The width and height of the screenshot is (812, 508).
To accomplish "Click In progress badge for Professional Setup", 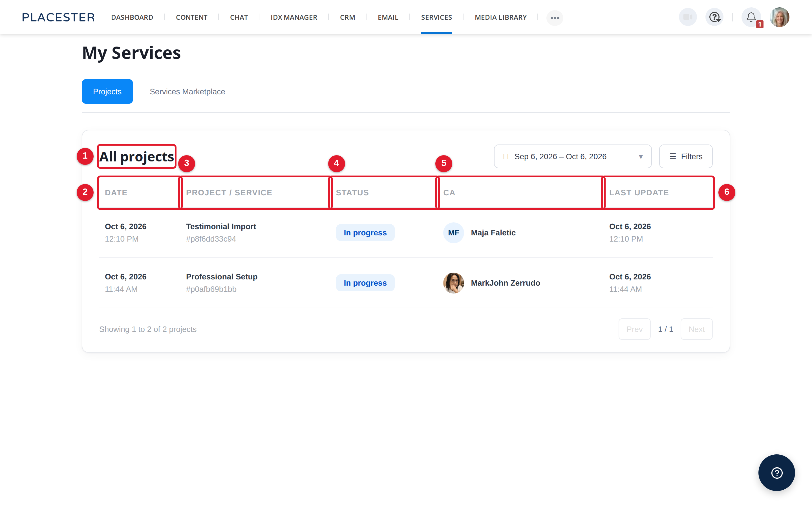I will [x=365, y=283].
